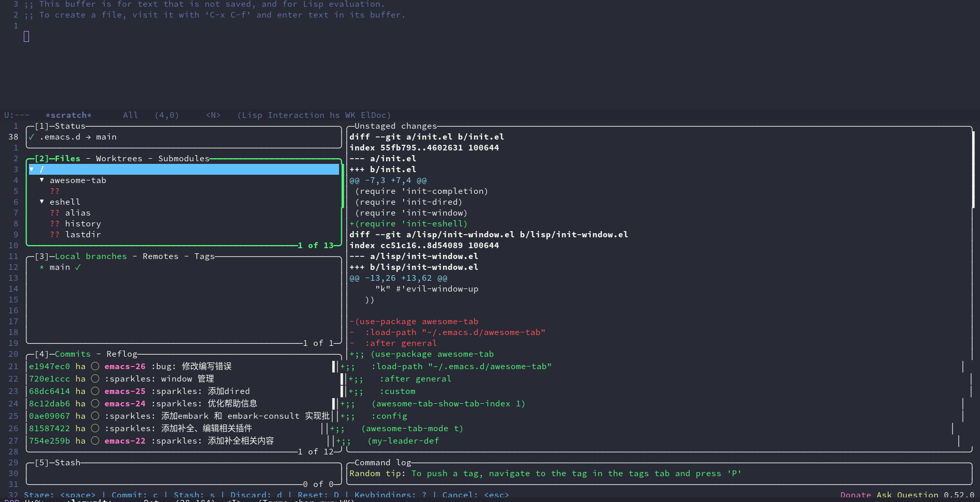Click the *scratch* buffer name in mode line
The width and height of the screenshot is (980, 502).
[x=68, y=115]
